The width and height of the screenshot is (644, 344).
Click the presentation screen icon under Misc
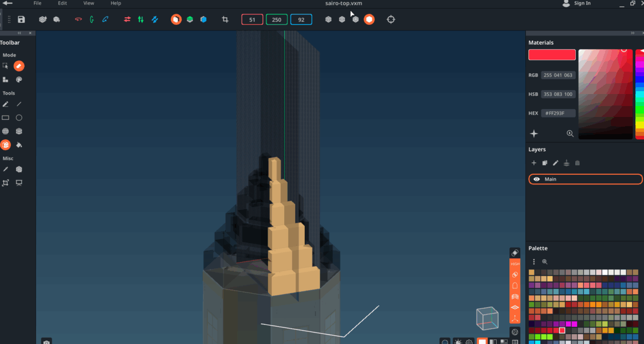point(19,183)
